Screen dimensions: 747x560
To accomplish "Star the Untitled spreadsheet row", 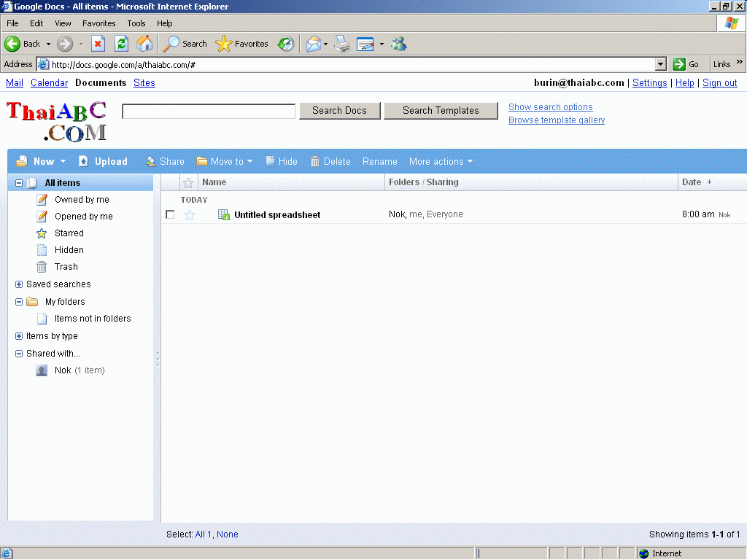I will (x=190, y=214).
